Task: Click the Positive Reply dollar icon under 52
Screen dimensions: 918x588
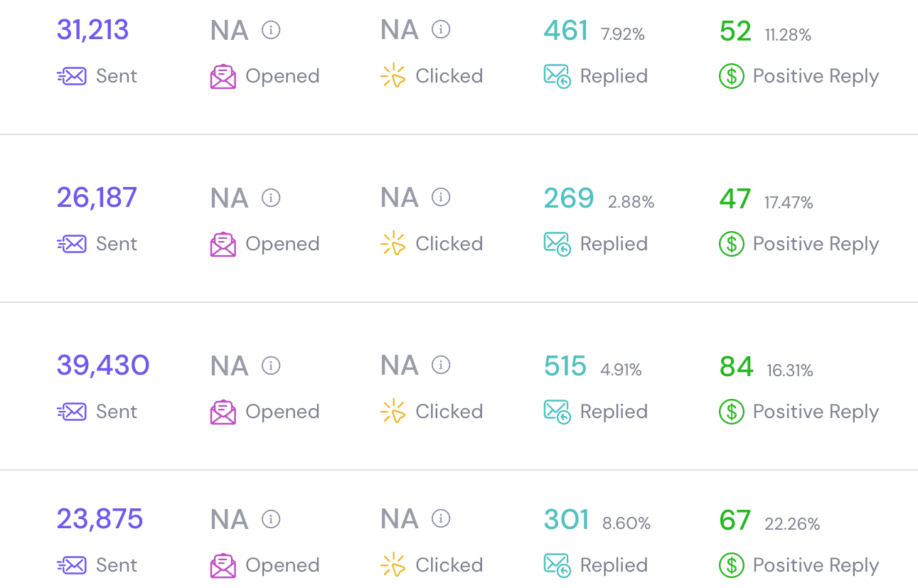Action: pos(732,76)
